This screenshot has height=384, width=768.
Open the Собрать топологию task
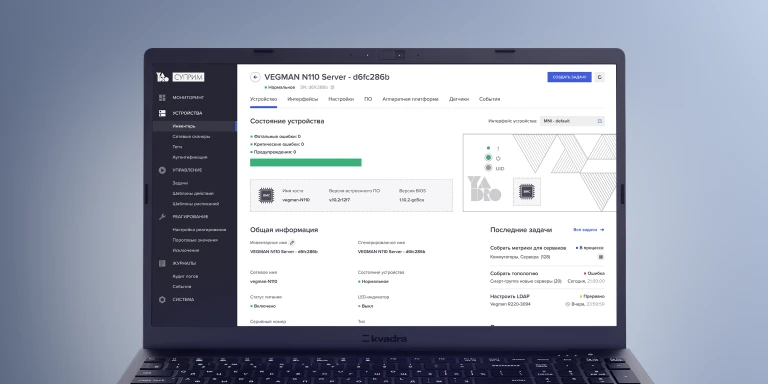click(514, 274)
